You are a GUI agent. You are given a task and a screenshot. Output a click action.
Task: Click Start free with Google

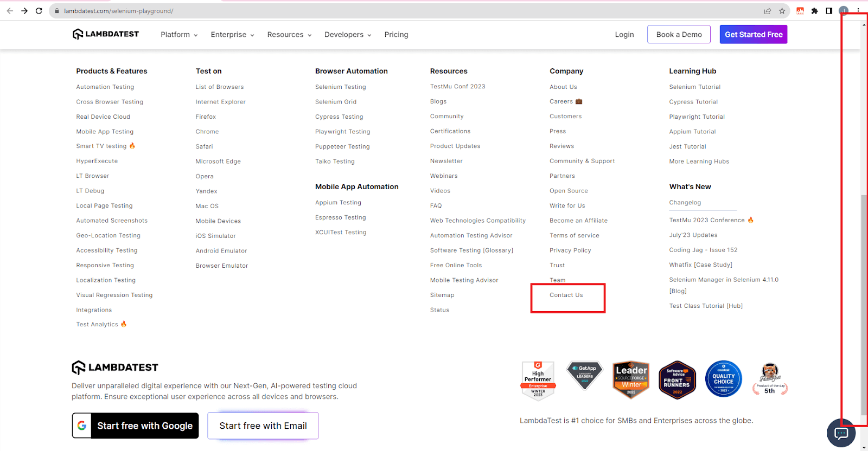[136, 426]
